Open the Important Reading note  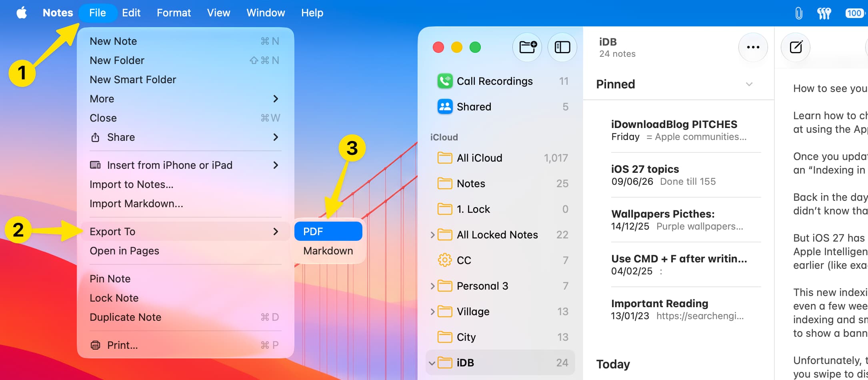click(x=678, y=310)
